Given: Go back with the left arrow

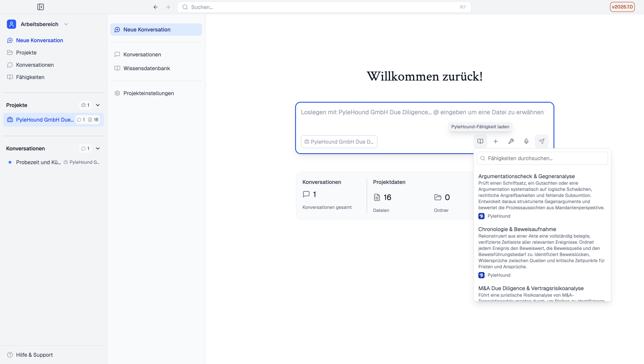Looking at the screenshot, I should tap(155, 7).
